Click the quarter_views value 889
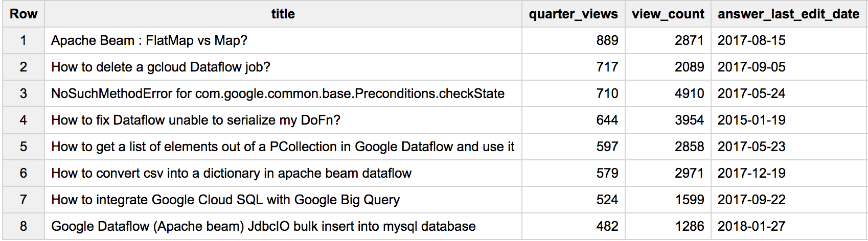The width and height of the screenshot is (868, 241). (x=607, y=40)
